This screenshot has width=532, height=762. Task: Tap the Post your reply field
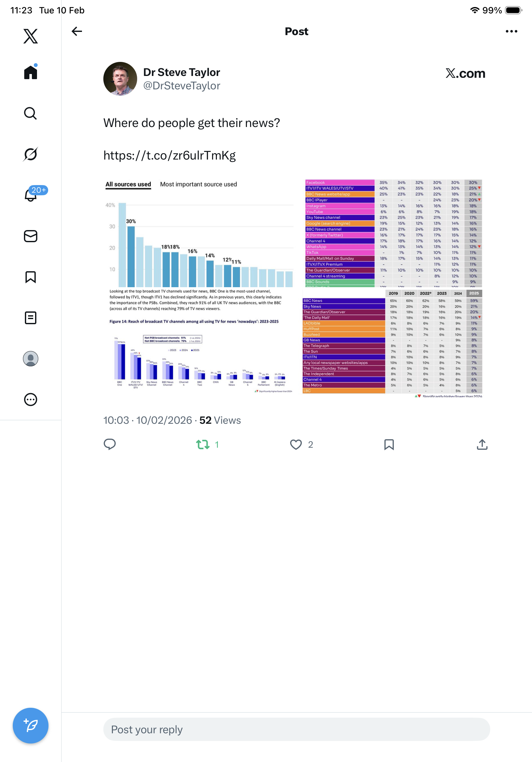[296, 729]
